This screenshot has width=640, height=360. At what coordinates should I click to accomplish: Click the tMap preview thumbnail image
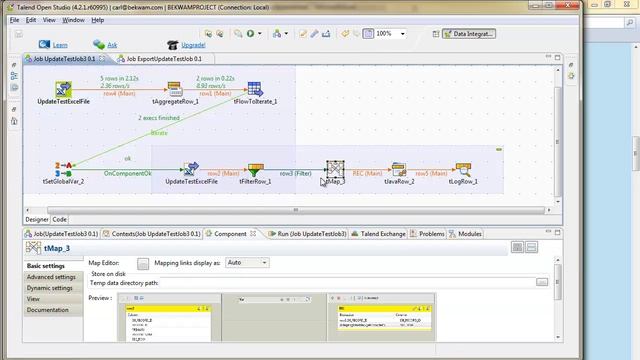[x=276, y=317]
